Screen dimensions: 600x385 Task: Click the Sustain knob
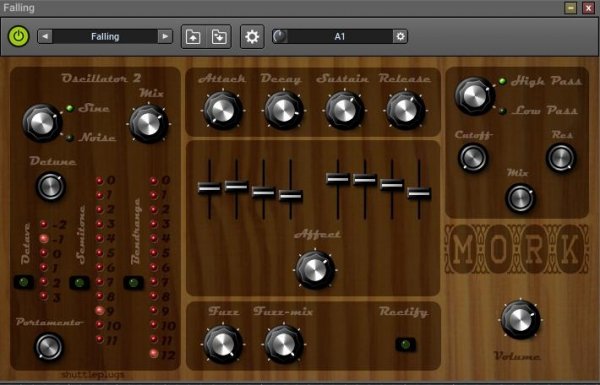pos(344,111)
